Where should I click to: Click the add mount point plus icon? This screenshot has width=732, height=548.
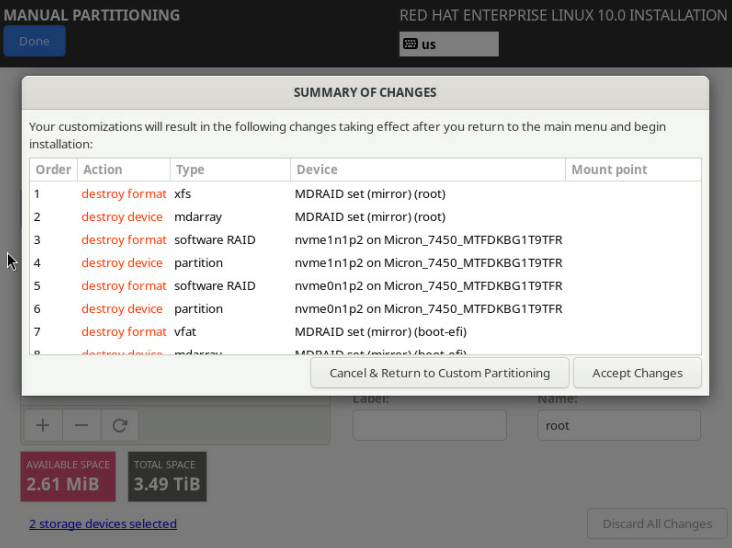click(43, 425)
